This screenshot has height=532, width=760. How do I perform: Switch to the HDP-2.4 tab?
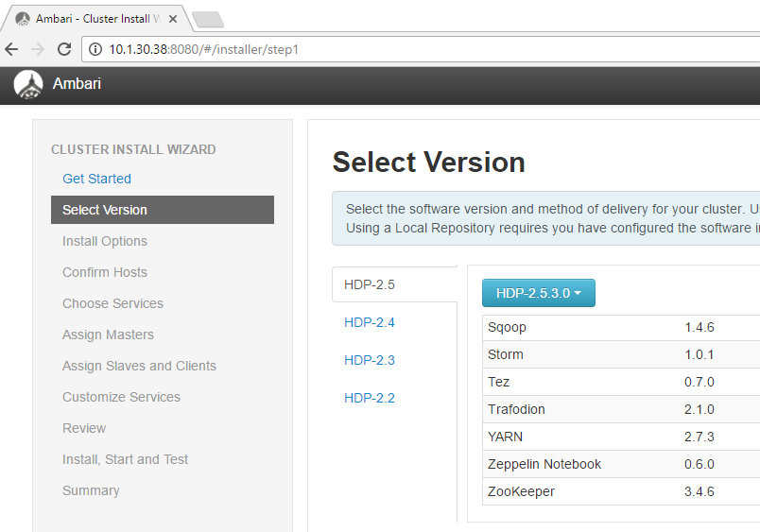pyautogui.click(x=370, y=322)
